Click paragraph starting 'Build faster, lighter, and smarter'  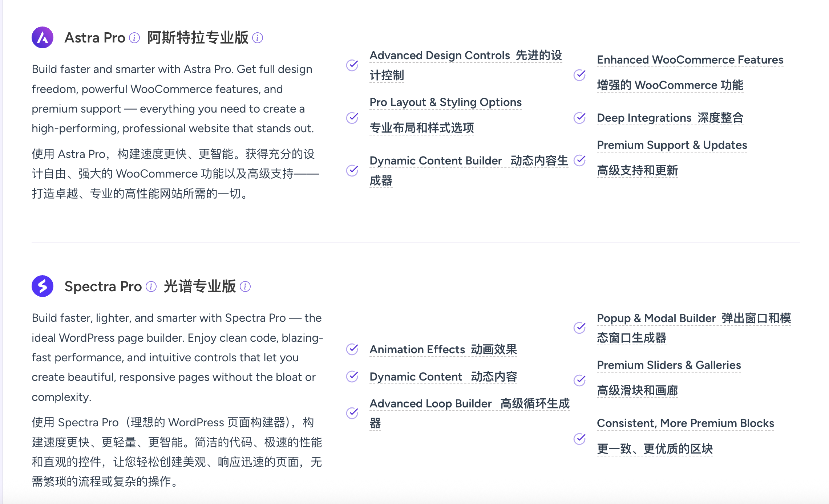[x=177, y=357]
